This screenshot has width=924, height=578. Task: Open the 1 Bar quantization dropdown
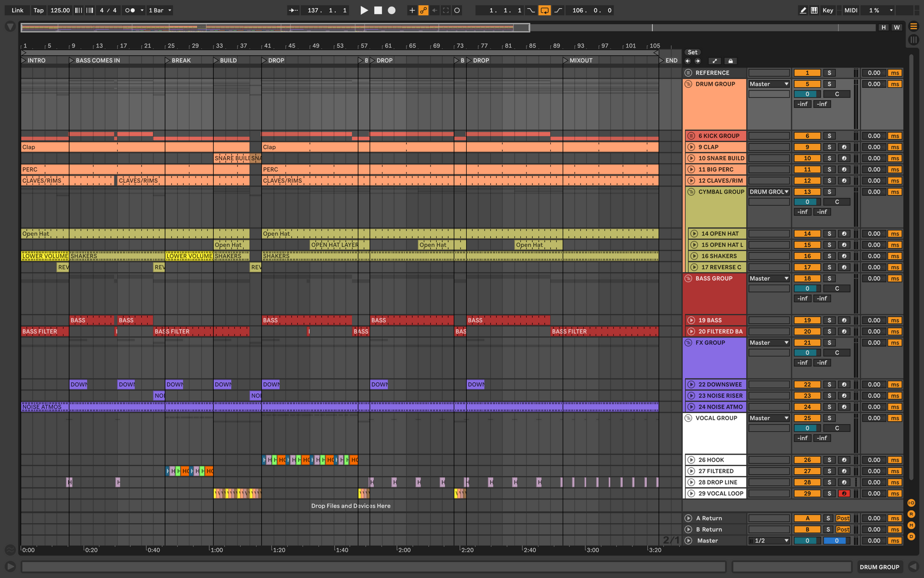point(160,10)
